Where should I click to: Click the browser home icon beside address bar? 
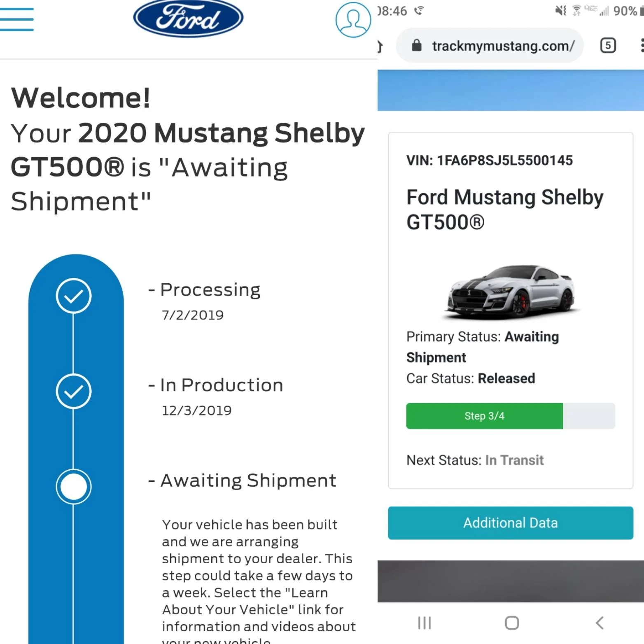(x=380, y=46)
